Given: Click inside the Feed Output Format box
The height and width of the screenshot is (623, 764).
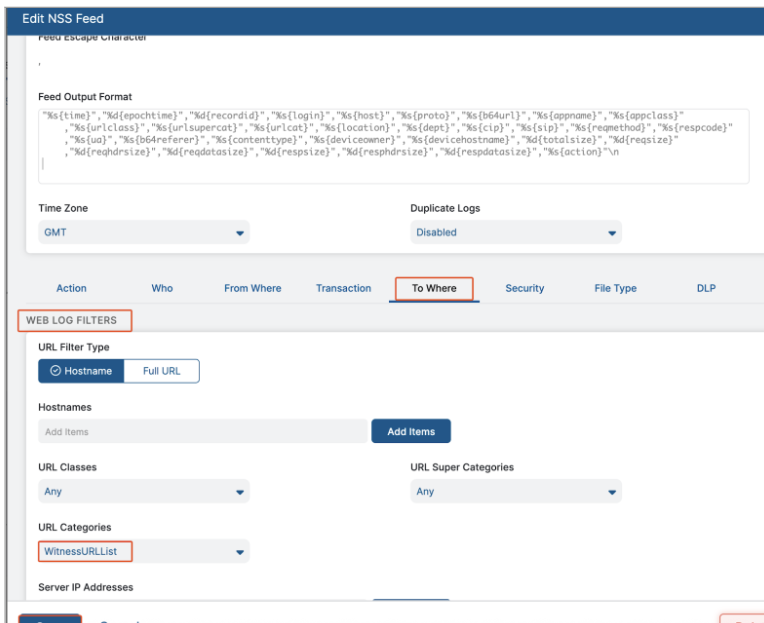Looking at the screenshot, I should point(394,146).
